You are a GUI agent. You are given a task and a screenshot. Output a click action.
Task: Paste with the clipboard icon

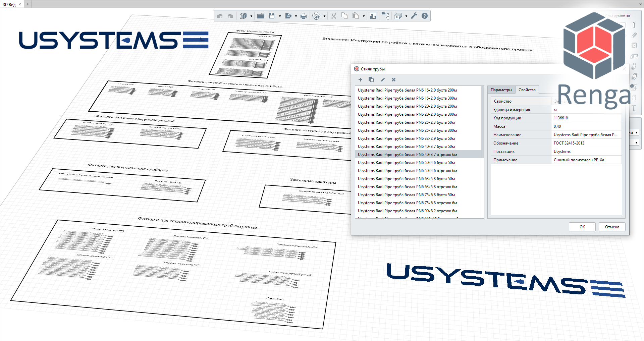(x=356, y=16)
